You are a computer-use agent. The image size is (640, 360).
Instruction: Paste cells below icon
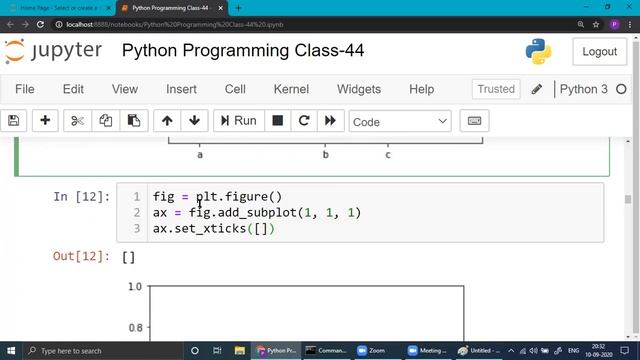click(134, 121)
